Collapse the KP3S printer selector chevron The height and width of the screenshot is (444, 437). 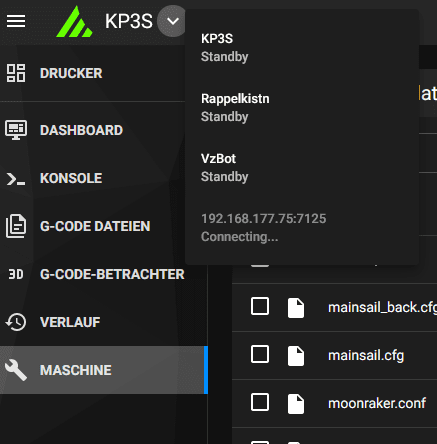click(173, 21)
